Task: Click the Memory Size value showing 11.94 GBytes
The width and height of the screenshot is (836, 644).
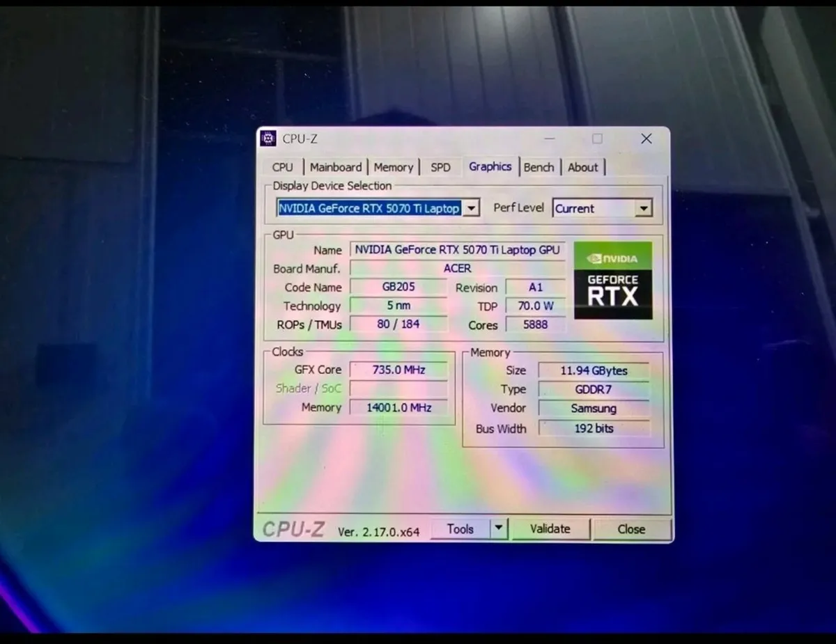Action: [593, 370]
